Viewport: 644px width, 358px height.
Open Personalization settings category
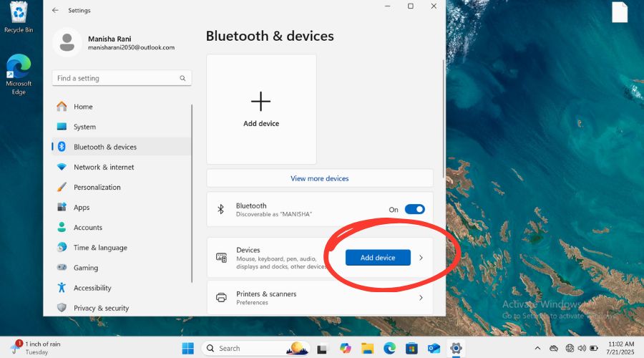point(97,187)
